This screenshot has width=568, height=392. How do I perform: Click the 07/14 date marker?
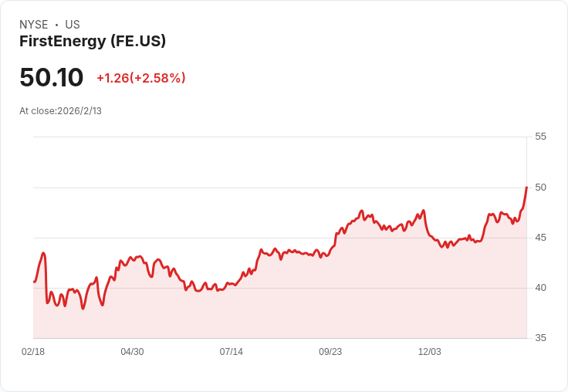231,352
